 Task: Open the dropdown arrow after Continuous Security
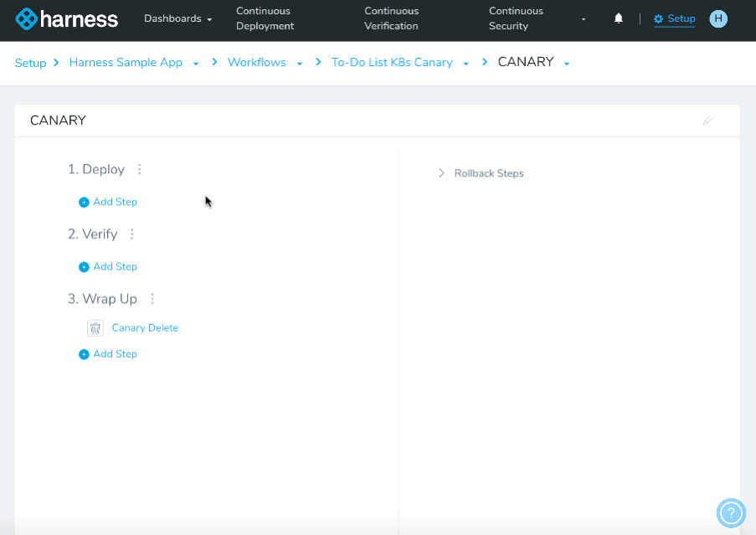pos(584,19)
